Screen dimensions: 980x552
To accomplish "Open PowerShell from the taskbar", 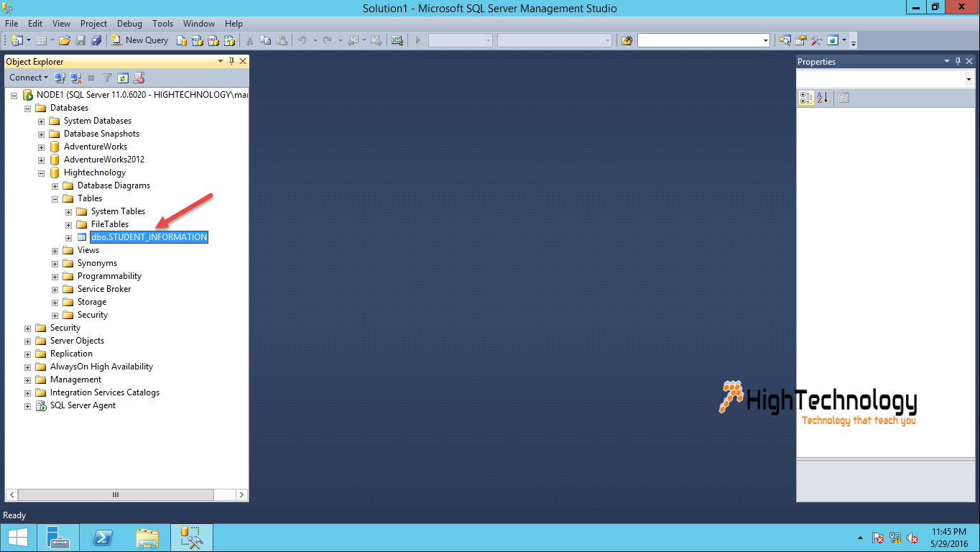I will (103, 537).
